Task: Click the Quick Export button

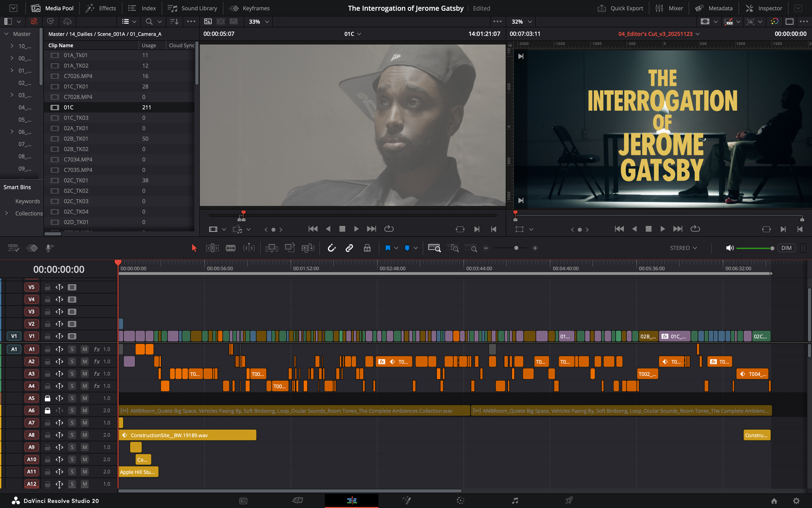Action: tap(621, 8)
